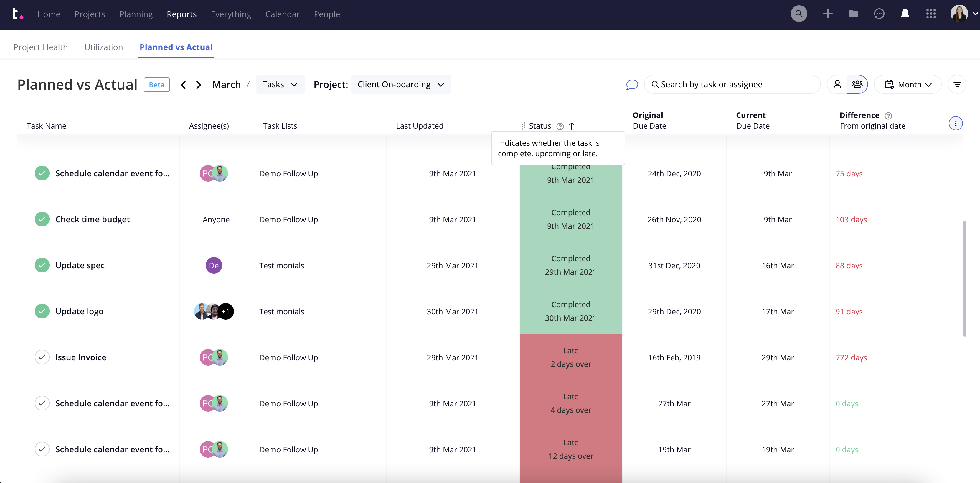Open the apps grid icon
This screenshot has width=980, height=483.
(x=930, y=14)
